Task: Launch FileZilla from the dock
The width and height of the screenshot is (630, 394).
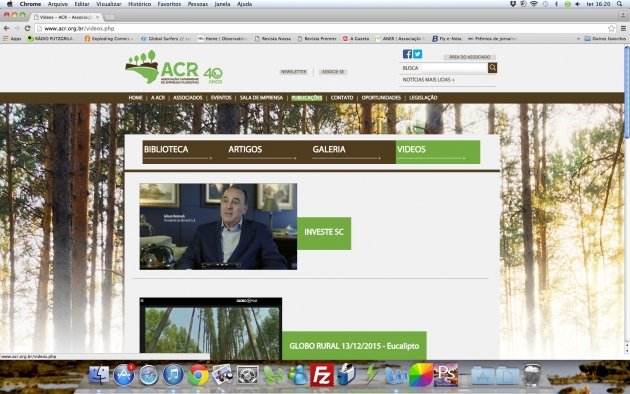Action: [x=322, y=375]
